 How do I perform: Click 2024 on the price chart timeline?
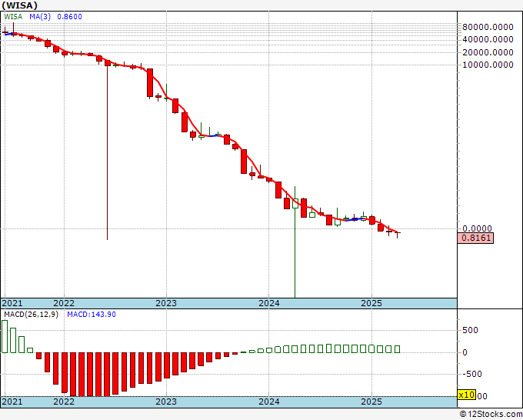point(269,303)
